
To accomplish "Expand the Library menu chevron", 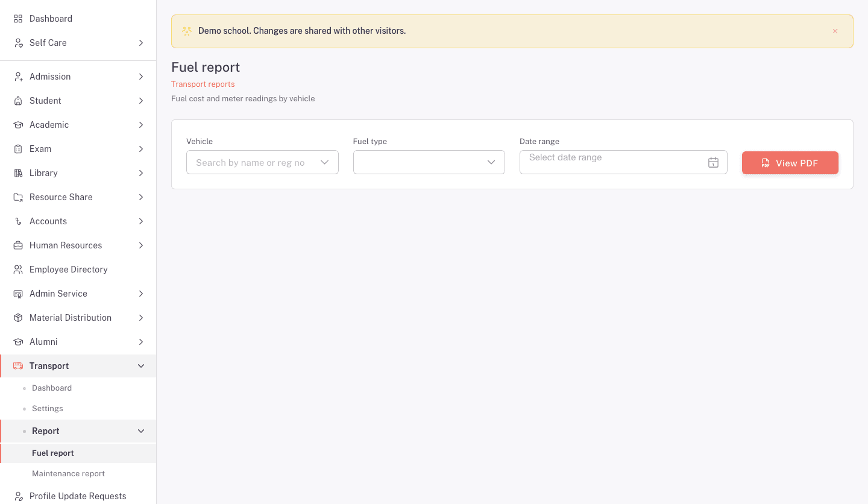I will (x=141, y=173).
